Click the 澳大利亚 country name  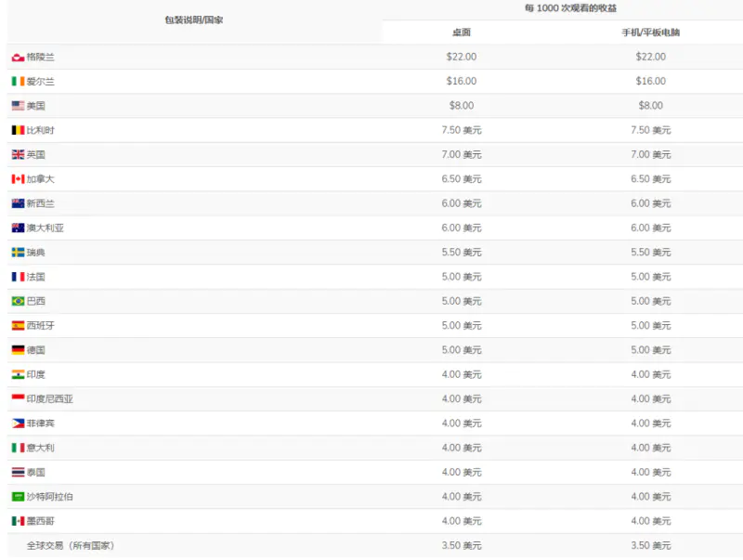click(46, 228)
